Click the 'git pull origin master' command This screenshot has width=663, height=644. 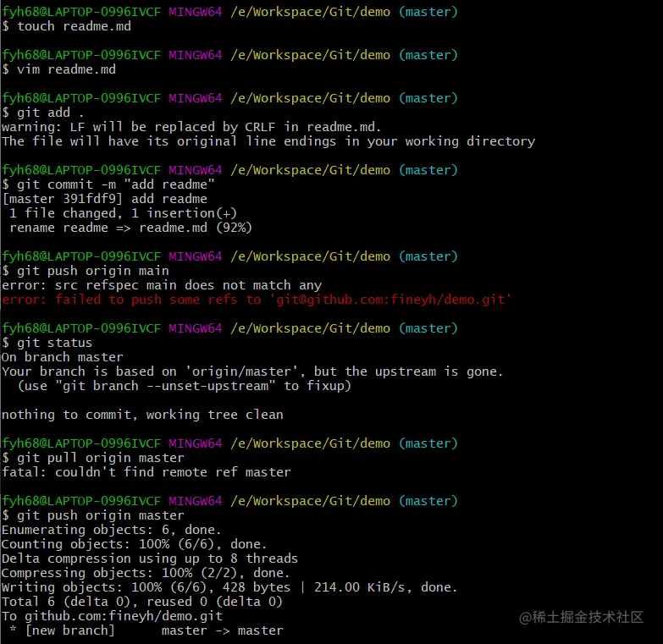(x=93, y=458)
